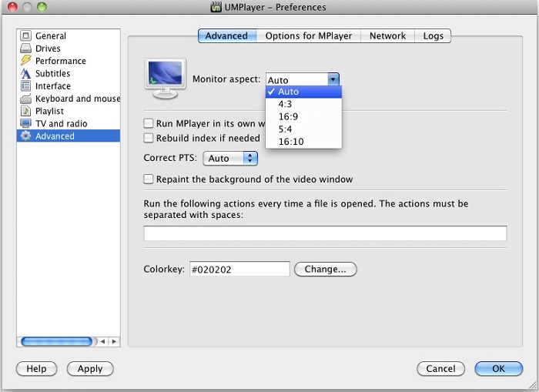Choose 16:9 monitor aspect
The height and width of the screenshot is (392, 539).
point(304,116)
